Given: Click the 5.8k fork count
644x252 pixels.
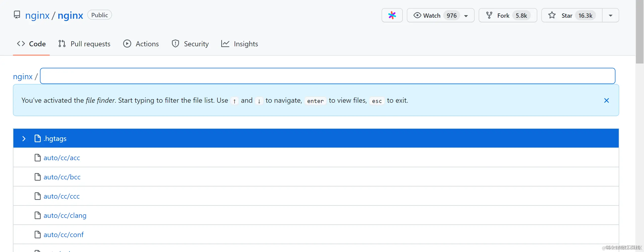Looking at the screenshot, I should [521, 15].
